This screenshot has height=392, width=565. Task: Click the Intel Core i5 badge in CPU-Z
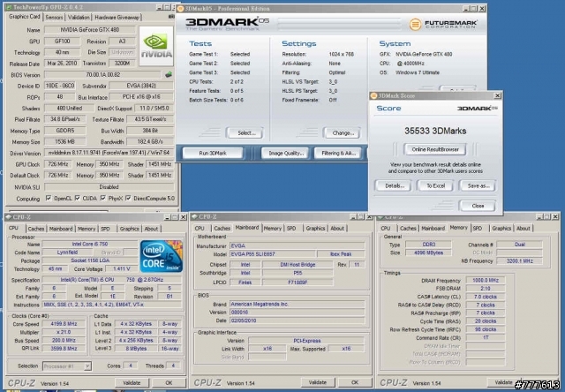click(161, 256)
